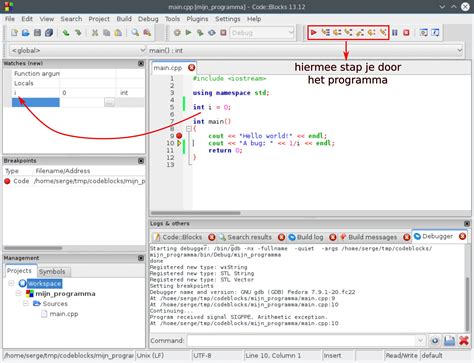The height and width of the screenshot is (363, 474).
Task: Click the Find magnifier icon
Action: point(135,33)
